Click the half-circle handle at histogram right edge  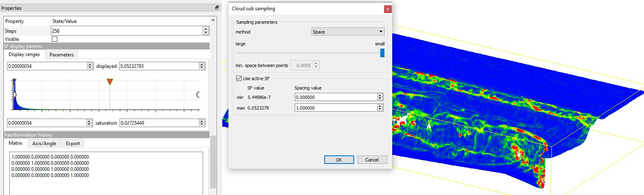(x=198, y=95)
